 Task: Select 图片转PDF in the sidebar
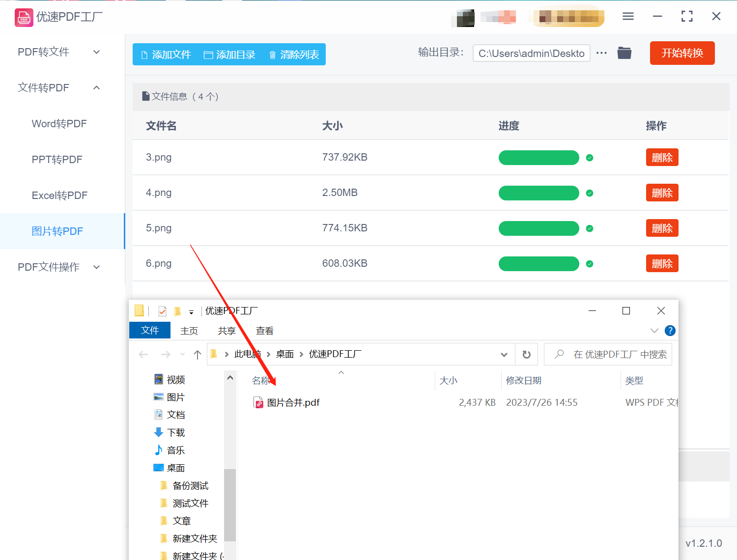pos(57,231)
